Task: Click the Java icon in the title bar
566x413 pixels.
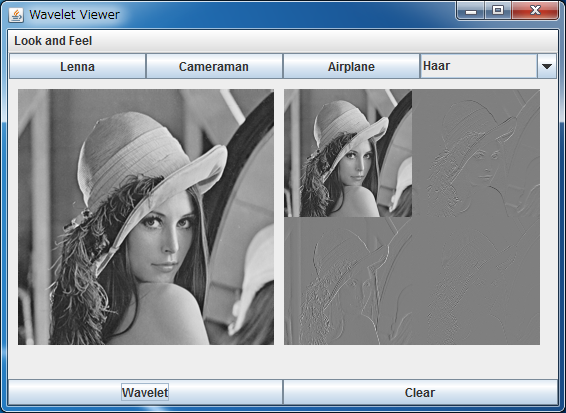Action: pos(16,15)
